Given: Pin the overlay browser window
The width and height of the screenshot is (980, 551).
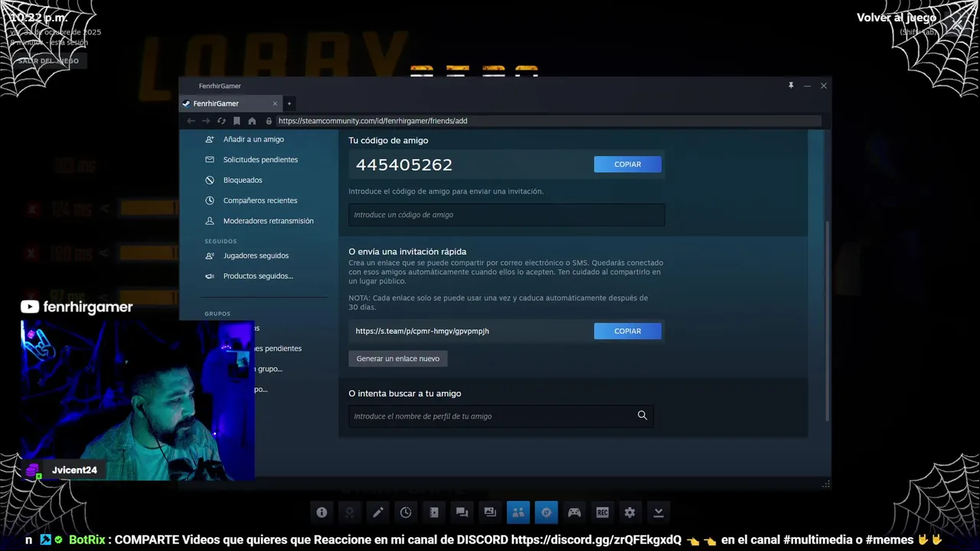Looking at the screenshot, I should (x=791, y=86).
